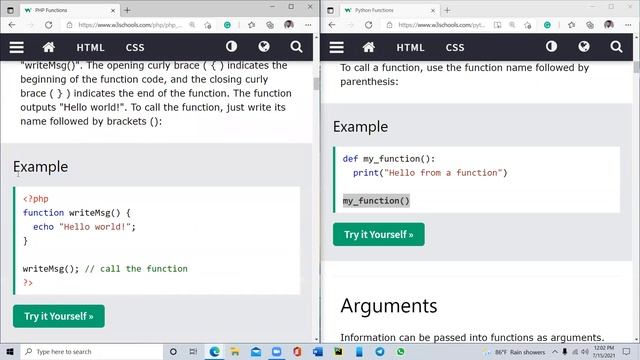This screenshot has width=640, height=360.
Task: Toggle dark mode icon in PHP Functions window
Action: point(231,47)
